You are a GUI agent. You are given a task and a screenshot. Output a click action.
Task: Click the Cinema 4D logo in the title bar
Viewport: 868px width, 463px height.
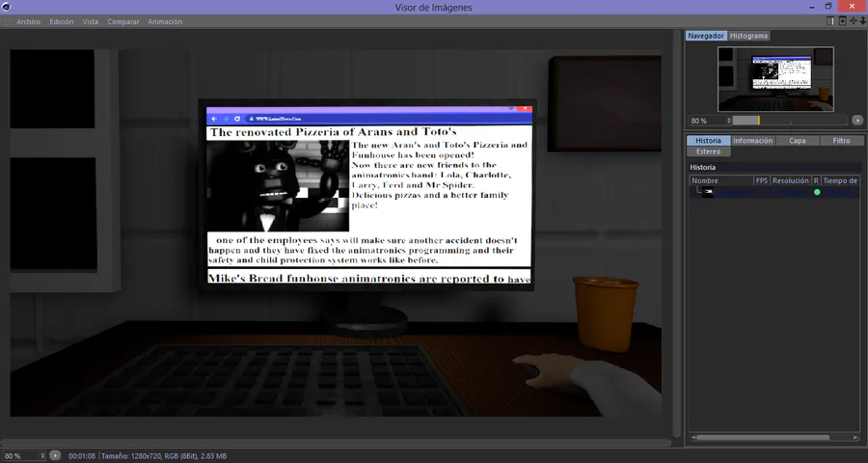tap(6, 7)
